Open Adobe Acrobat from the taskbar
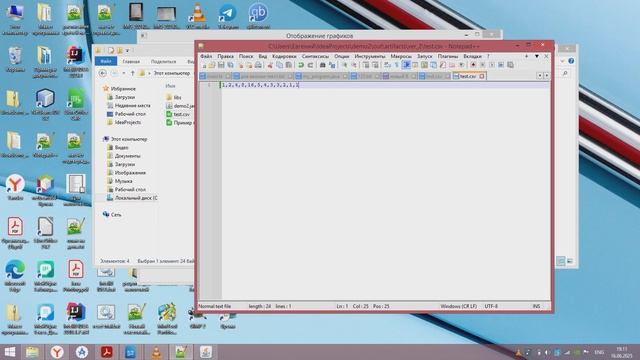 [107, 352]
